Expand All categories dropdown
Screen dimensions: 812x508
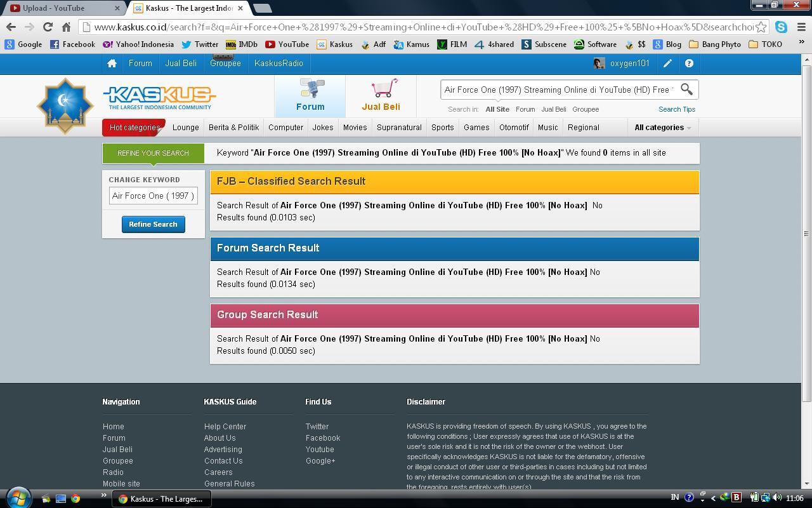(663, 127)
